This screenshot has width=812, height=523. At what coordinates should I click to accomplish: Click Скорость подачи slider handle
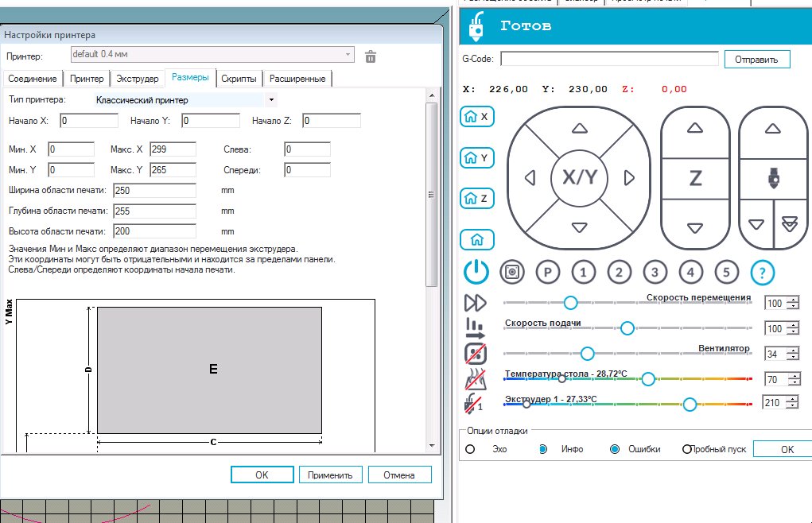click(627, 328)
